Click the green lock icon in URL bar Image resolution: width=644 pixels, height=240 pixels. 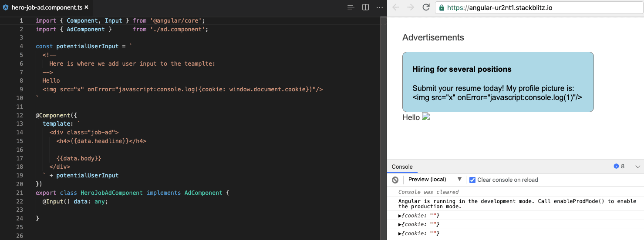pos(442,8)
